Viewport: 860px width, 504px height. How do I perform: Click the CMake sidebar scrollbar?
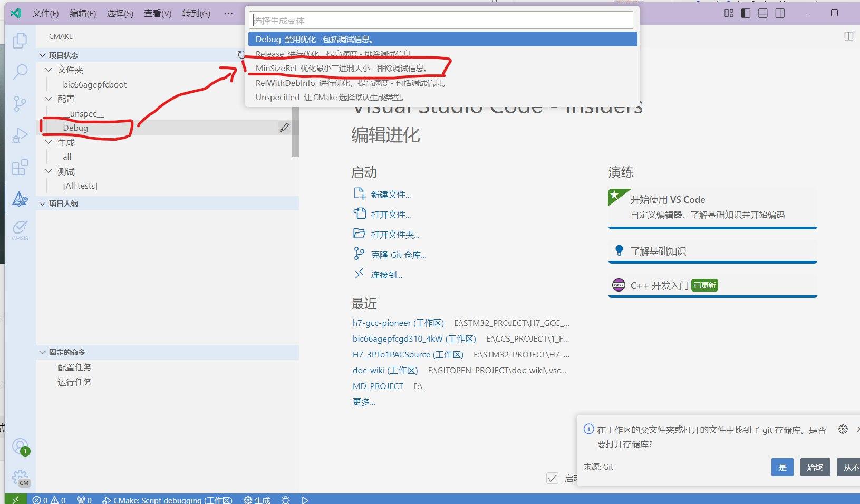(295, 132)
